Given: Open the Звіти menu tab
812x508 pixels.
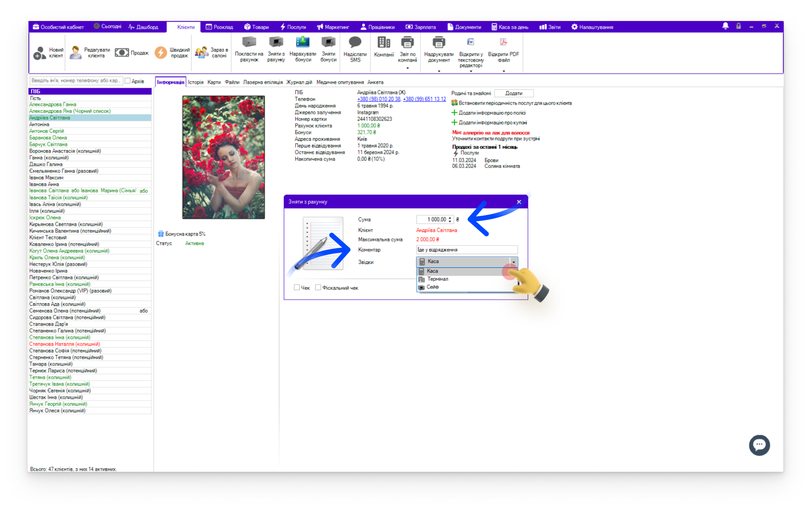Looking at the screenshot, I should (x=550, y=27).
